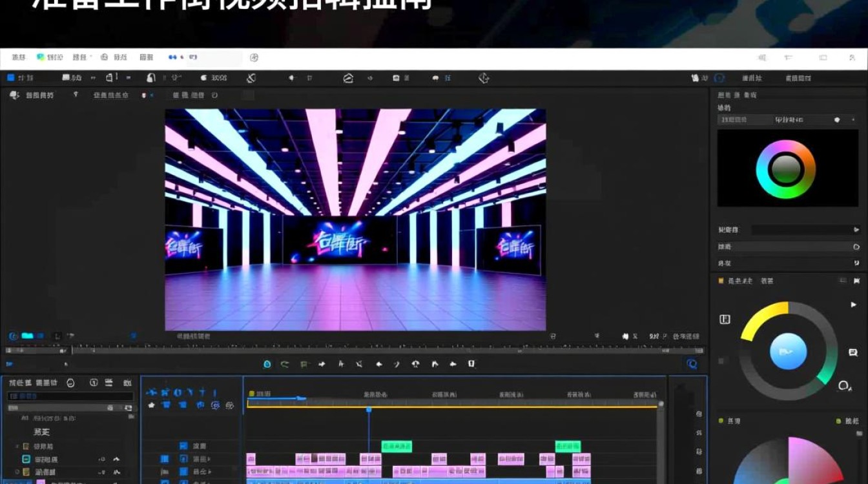Click the speech bubble icon right of the dial
Image resolution: width=868 pixels, height=484 pixels.
pyautogui.click(x=852, y=352)
